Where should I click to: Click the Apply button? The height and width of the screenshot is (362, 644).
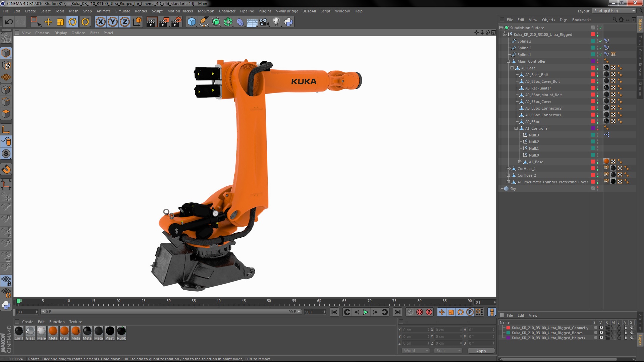click(x=481, y=351)
